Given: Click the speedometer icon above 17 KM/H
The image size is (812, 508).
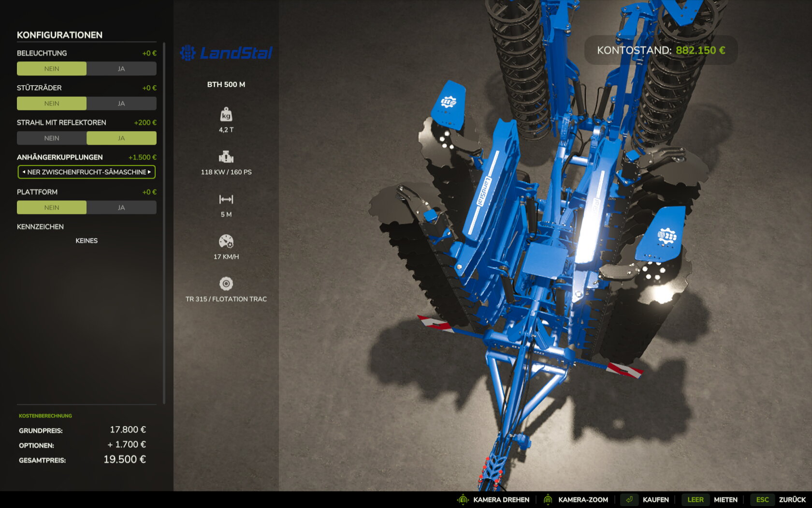Looking at the screenshot, I should (226, 241).
